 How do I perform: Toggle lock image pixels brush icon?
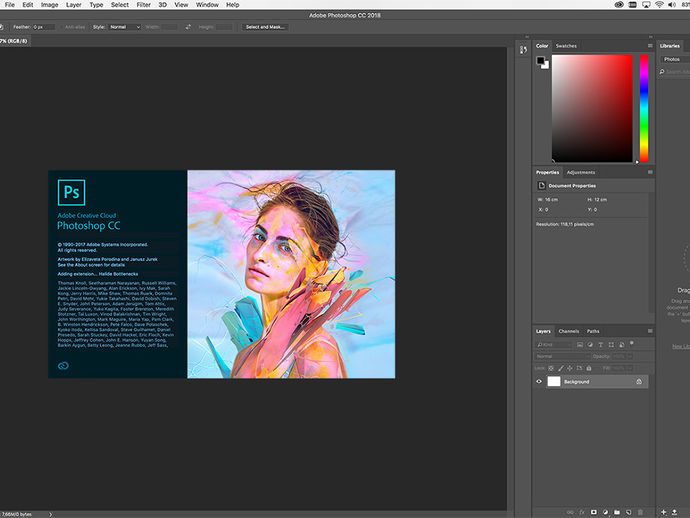tap(560, 368)
